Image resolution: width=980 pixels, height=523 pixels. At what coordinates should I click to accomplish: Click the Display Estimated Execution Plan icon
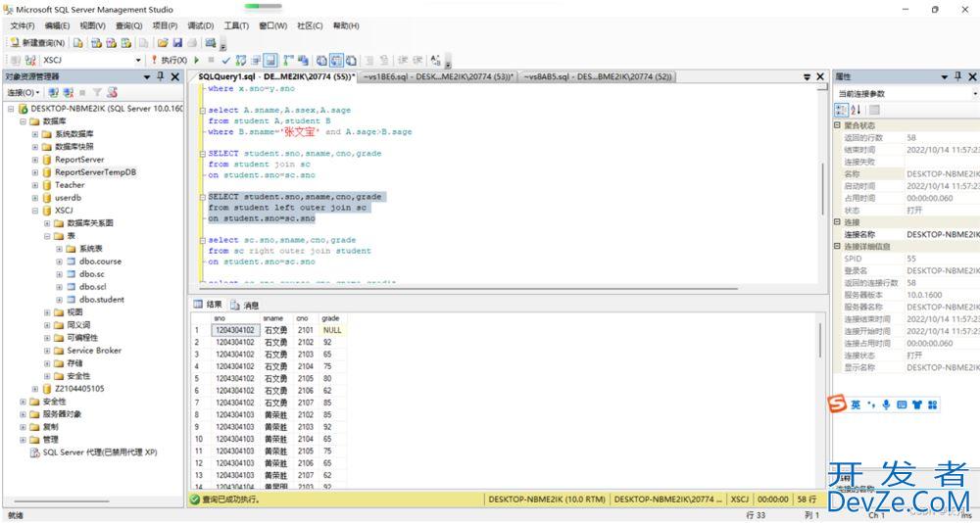241,60
